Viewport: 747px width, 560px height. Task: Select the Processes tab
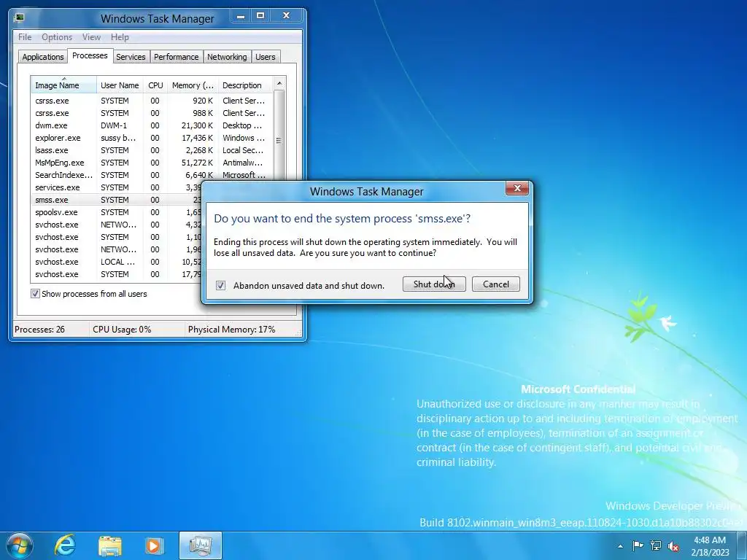click(x=90, y=55)
